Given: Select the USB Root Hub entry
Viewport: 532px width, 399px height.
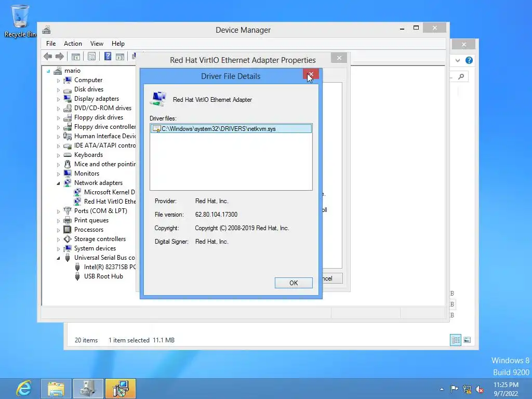Looking at the screenshot, I should point(103,276).
